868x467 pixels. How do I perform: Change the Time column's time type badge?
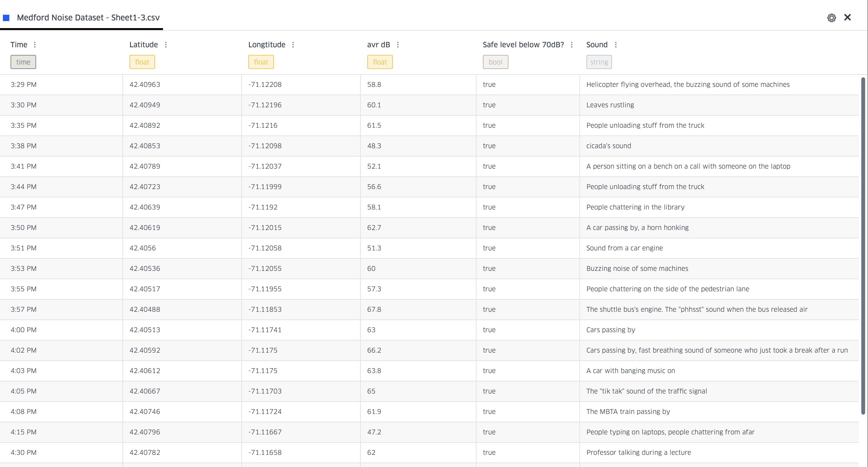coord(23,62)
